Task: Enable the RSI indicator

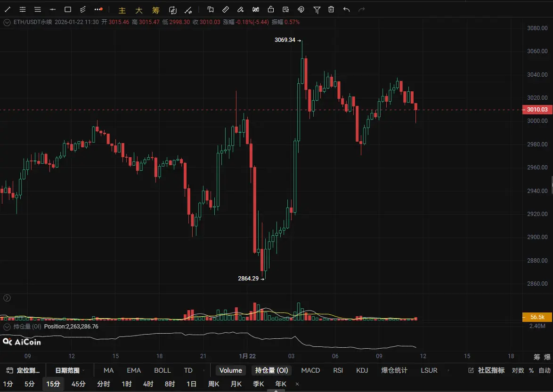Action: point(338,370)
